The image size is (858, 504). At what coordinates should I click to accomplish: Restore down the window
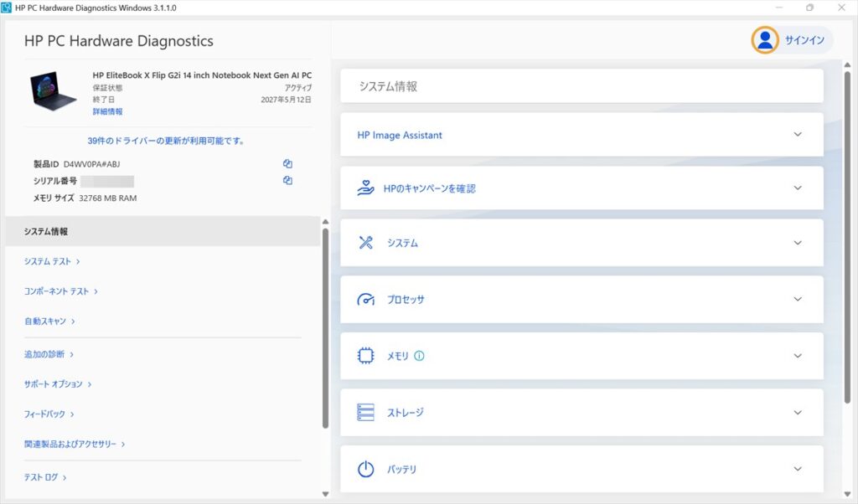coord(810,8)
